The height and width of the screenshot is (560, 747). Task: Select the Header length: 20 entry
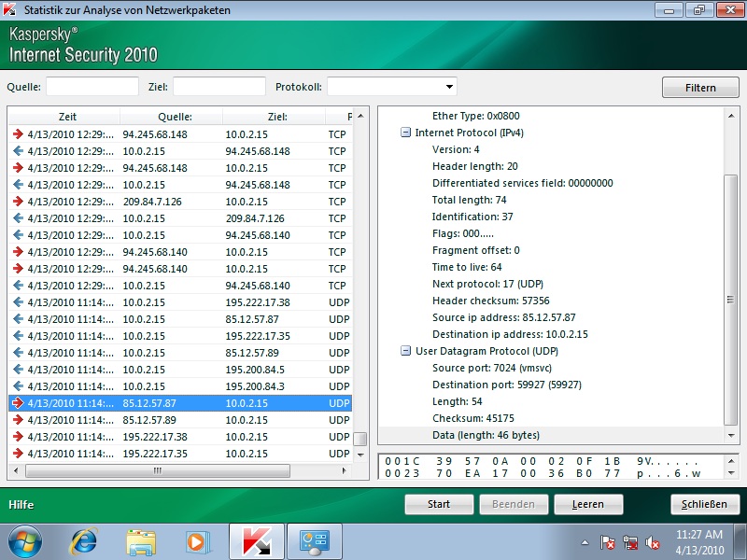(x=474, y=166)
